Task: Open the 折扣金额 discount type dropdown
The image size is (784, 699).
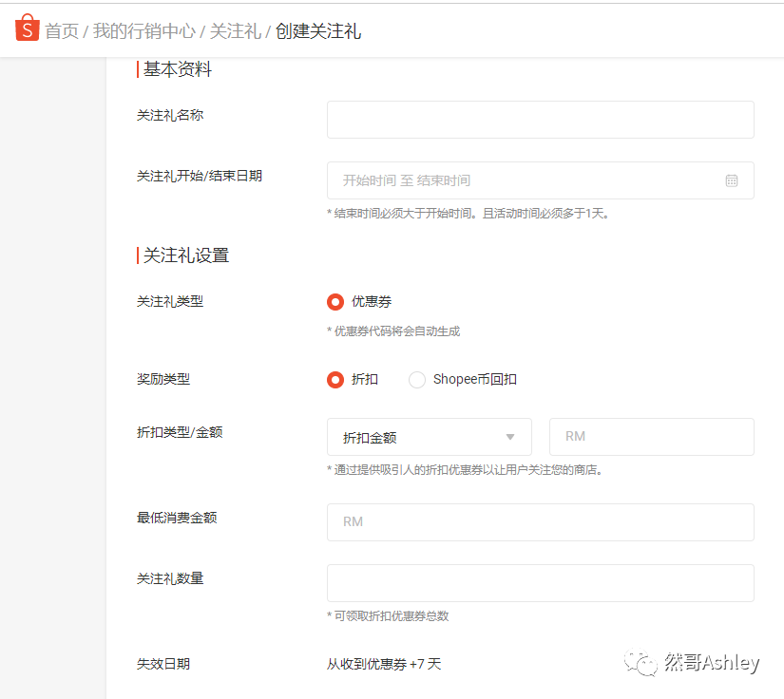Action: 429,437
